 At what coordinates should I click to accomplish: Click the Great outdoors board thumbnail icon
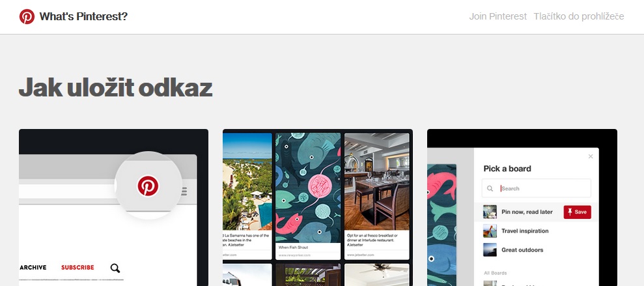(490, 250)
